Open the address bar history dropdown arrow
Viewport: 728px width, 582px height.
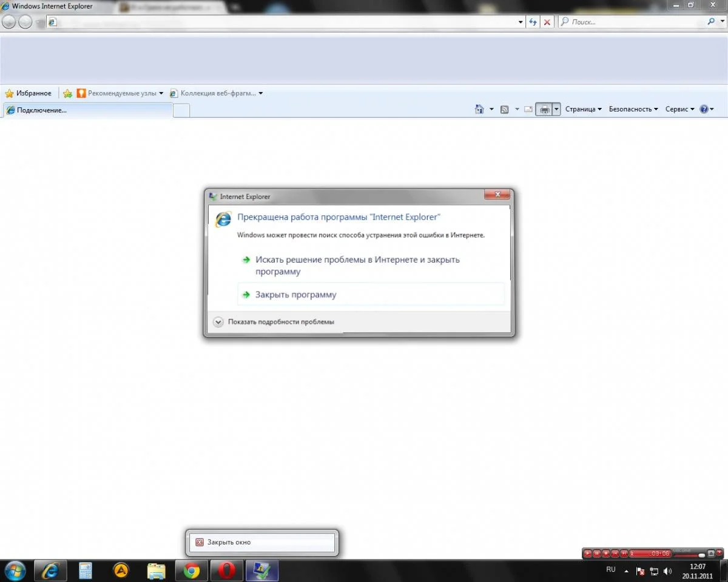tap(521, 22)
